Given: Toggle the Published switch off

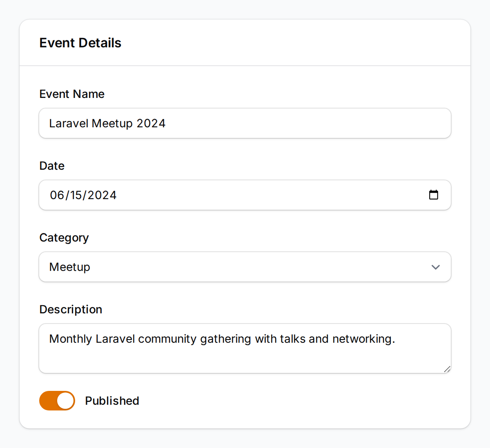Looking at the screenshot, I should (x=57, y=401).
